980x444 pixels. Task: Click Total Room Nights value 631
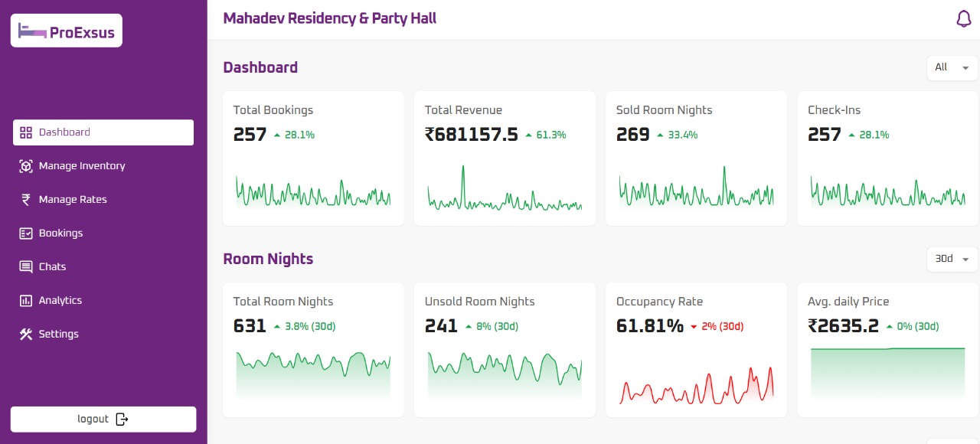(250, 326)
